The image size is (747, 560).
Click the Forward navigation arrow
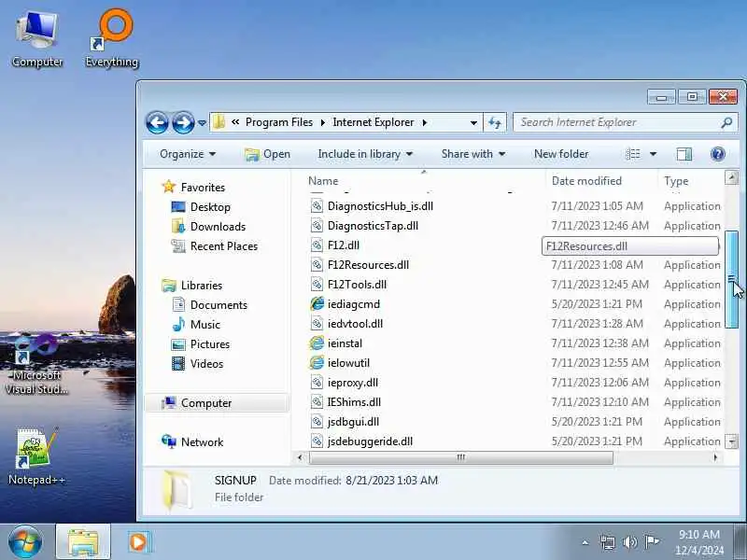coord(182,123)
